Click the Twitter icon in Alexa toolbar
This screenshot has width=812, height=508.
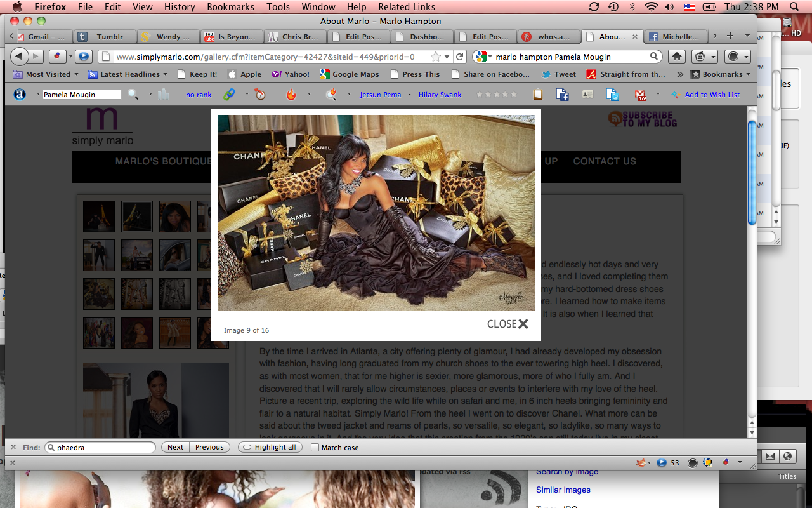tap(612, 95)
